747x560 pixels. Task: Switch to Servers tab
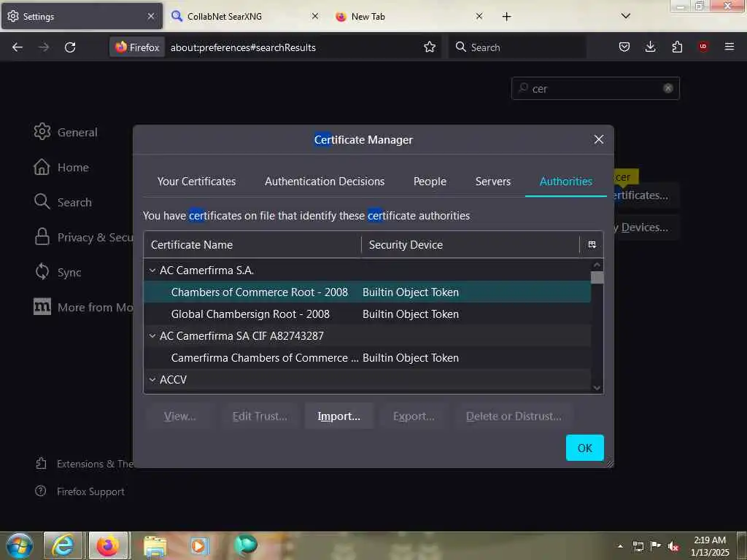point(492,182)
